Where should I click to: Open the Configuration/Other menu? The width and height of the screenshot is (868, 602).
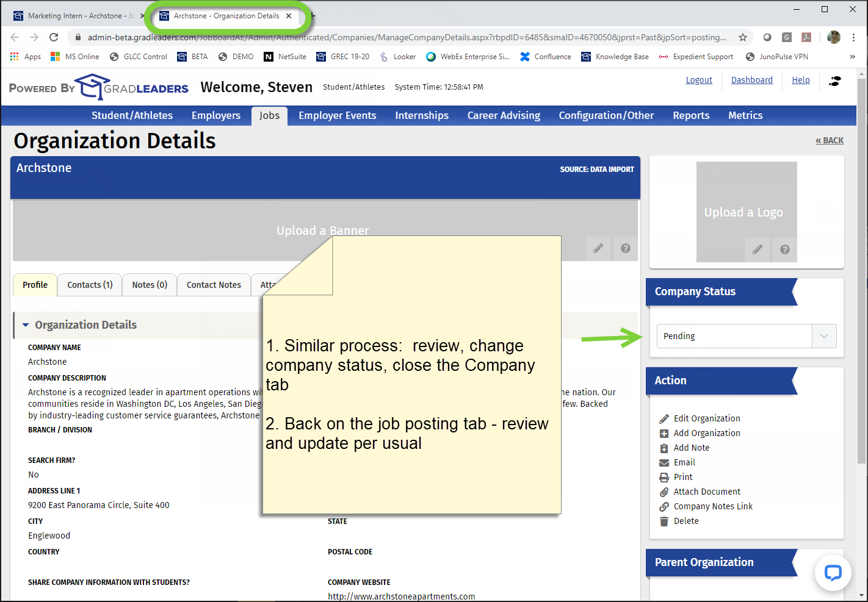click(606, 115)
